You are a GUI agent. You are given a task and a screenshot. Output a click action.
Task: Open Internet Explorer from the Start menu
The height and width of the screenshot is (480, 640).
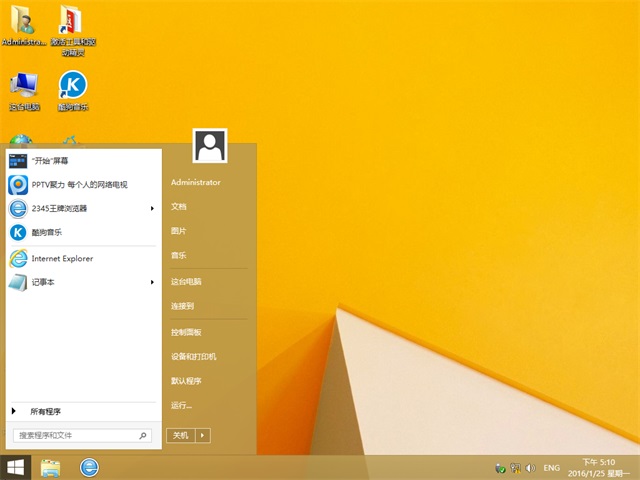tap(62, 258)
